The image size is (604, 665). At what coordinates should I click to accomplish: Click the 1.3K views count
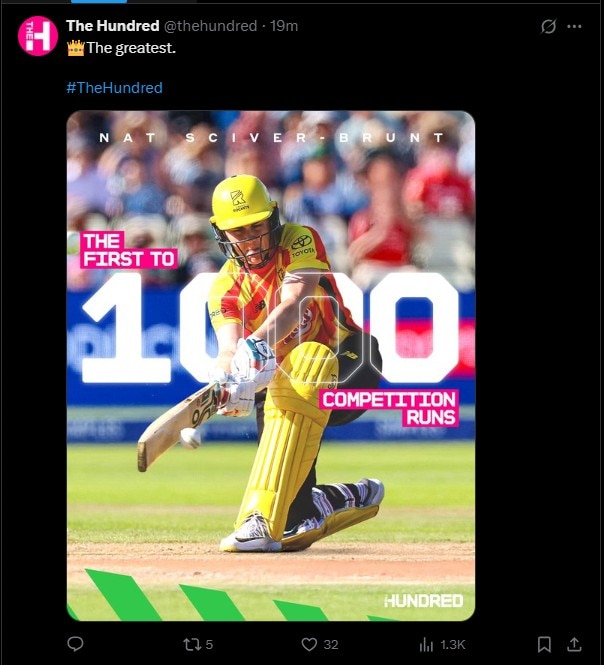pos(453,645)
